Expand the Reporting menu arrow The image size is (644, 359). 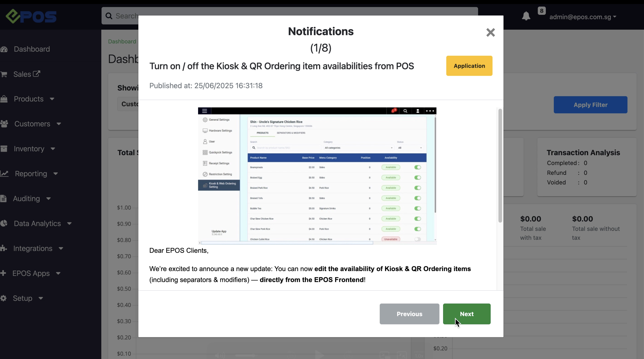[x=55, y=174]
